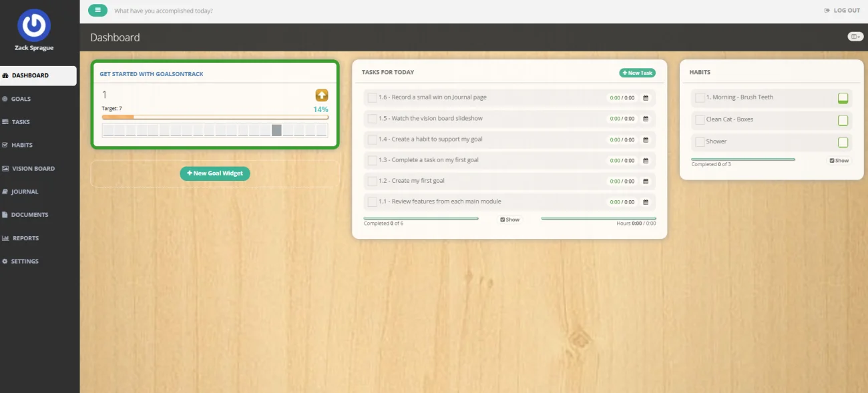
Task: Check off task 1.2 Create my first goal
Action: 373,181
